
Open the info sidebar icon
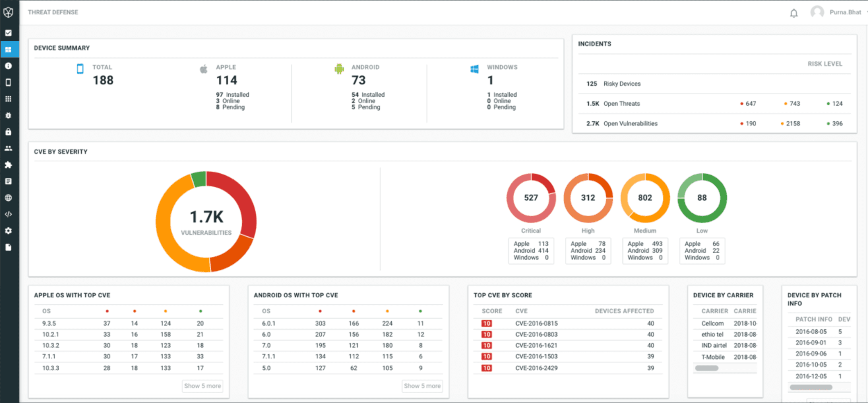(9, 66)
